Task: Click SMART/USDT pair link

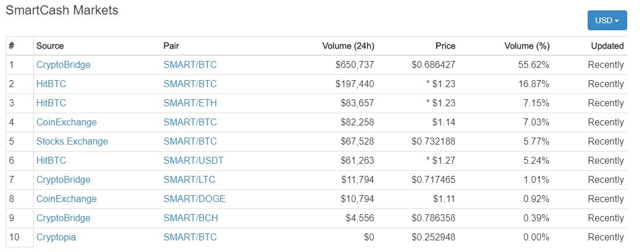Action: (193, 160)
